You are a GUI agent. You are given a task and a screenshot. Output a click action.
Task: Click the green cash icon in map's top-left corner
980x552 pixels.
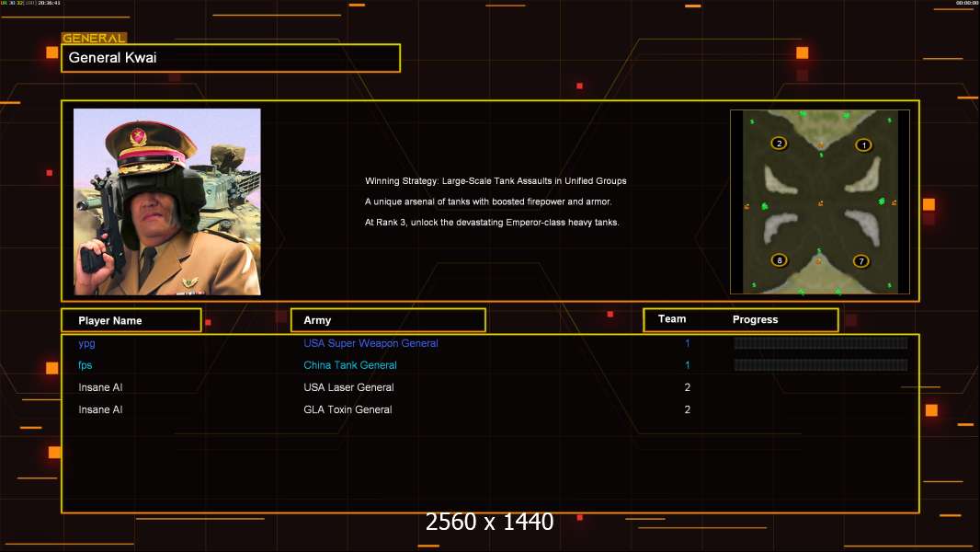coord(752,121)
